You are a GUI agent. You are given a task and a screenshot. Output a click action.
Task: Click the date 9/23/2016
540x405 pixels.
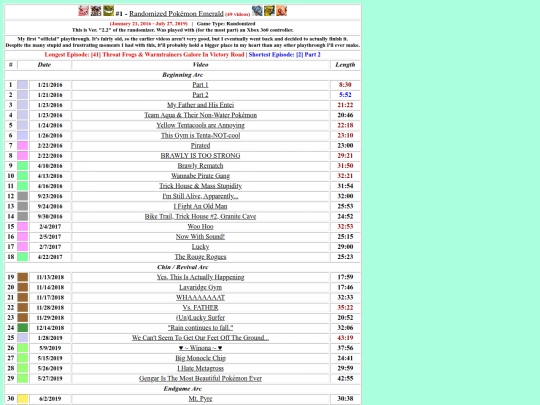point(50,196)
